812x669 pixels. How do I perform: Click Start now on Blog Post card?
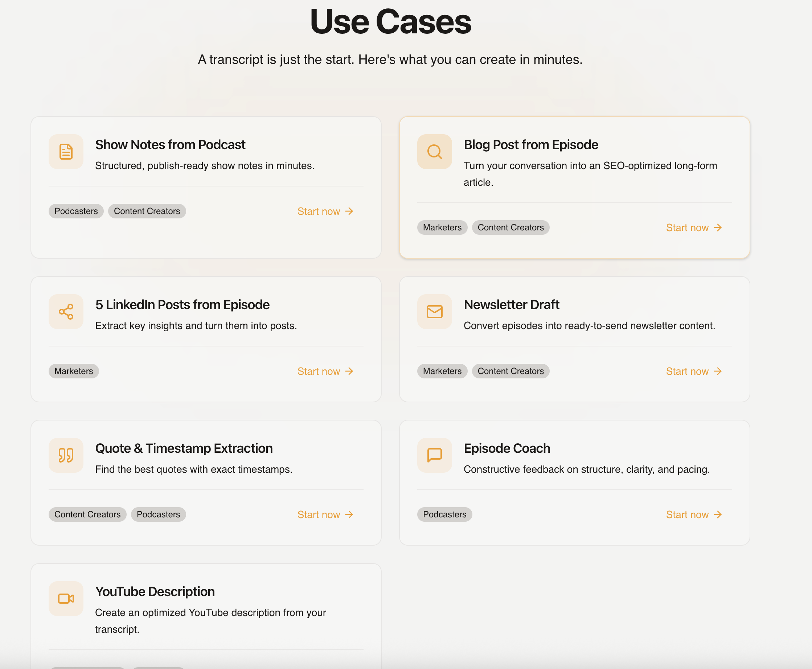point(693,228)
